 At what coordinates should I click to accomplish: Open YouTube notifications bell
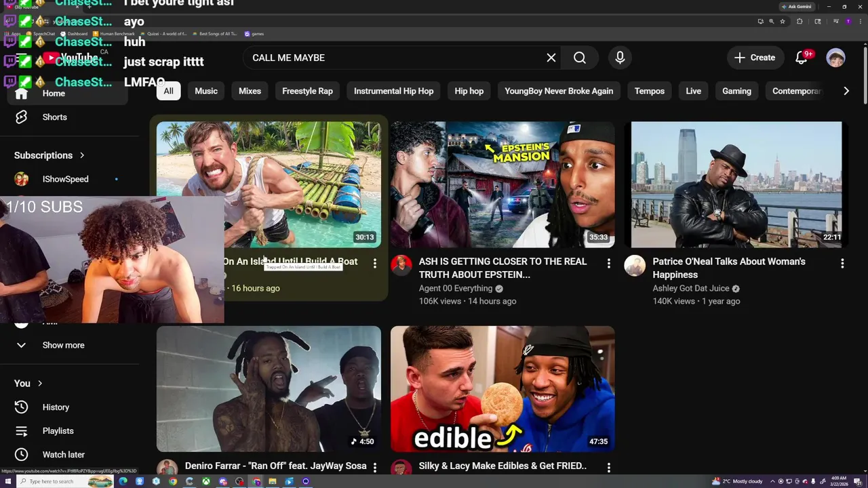click(x=802, y=58)
